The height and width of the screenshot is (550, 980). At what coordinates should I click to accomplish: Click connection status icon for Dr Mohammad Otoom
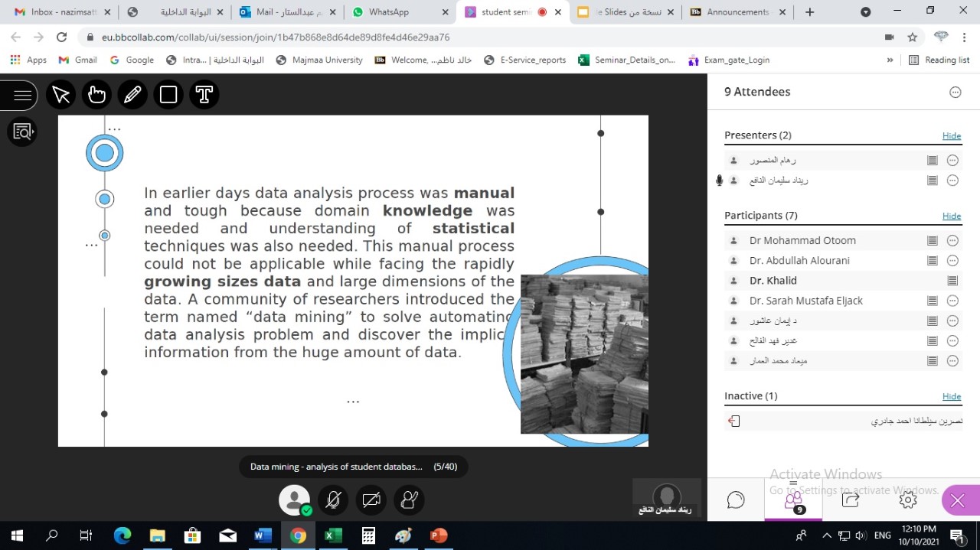point(932,241)
